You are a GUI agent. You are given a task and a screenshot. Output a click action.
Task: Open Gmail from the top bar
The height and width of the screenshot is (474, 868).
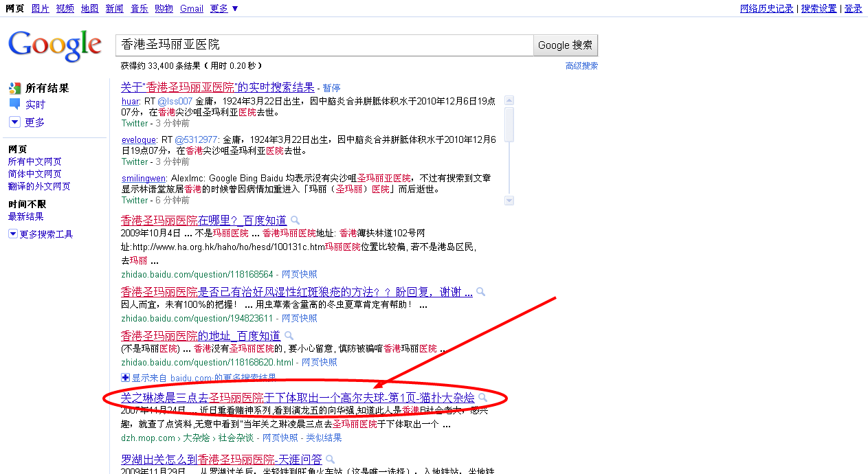point(192,8)
